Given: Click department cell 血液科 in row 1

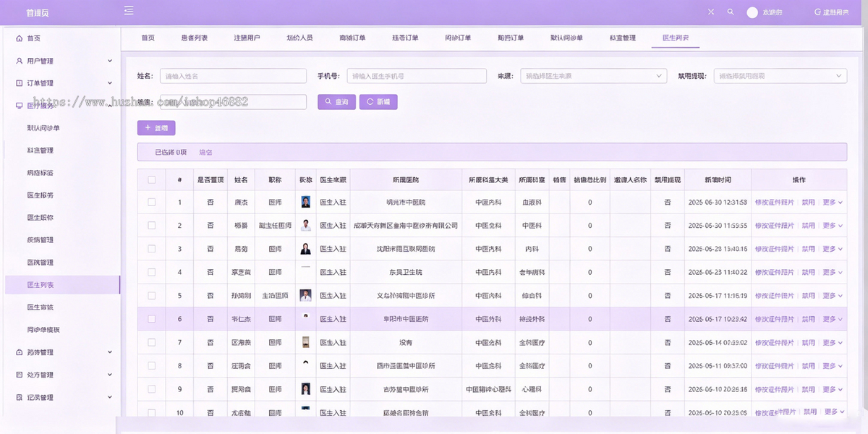Looking at the screenshot, I should click(x=532, y=203).
